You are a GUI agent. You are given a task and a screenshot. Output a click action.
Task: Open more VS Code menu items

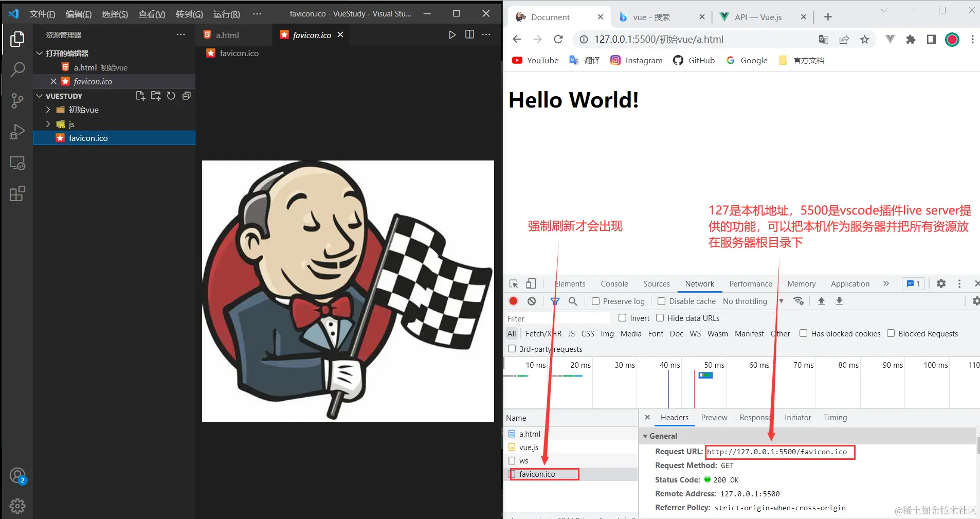tap(257, 14)
